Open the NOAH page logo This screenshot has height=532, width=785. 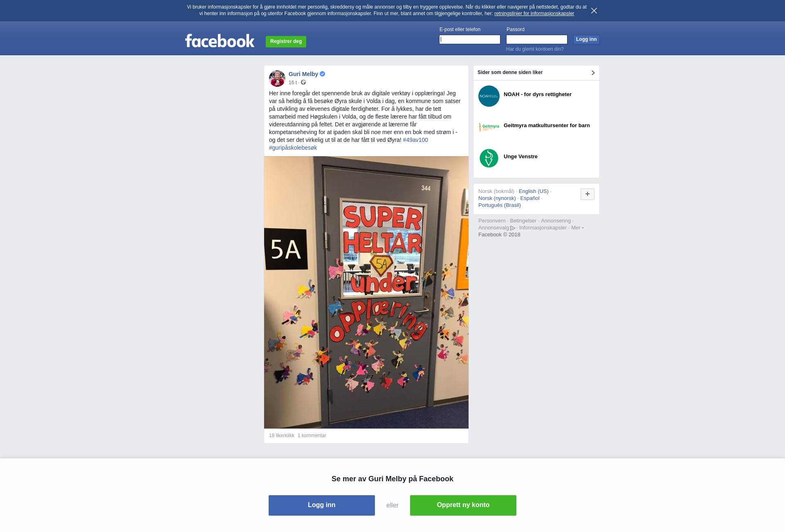coord(489,96)
